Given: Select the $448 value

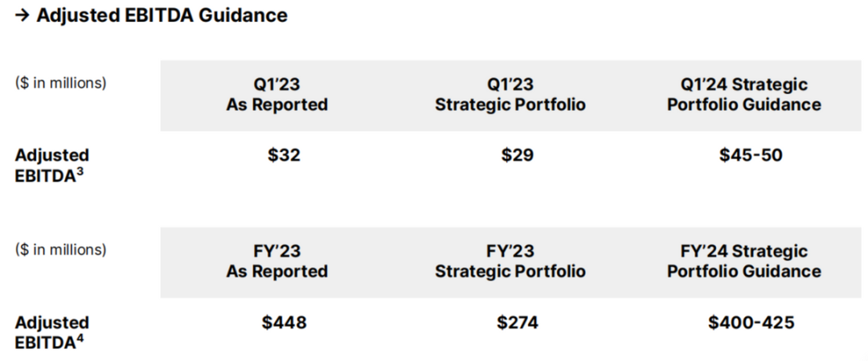Looking at the screenshot, I should (284, 322).
